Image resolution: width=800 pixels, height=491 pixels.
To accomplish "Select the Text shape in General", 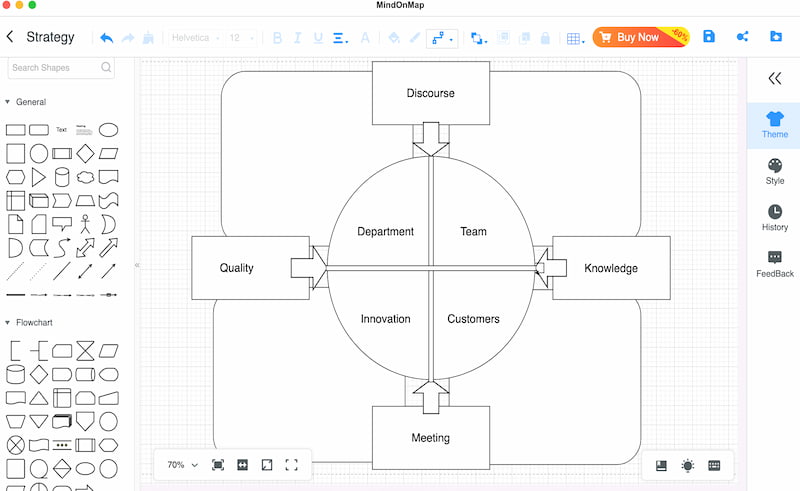I will coord(61,130).
